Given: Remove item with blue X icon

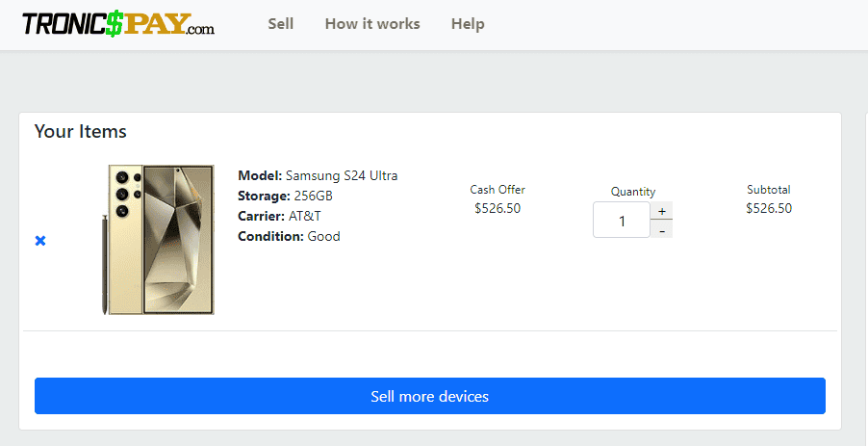Looking at the screenshot, I should coord(40,241).
